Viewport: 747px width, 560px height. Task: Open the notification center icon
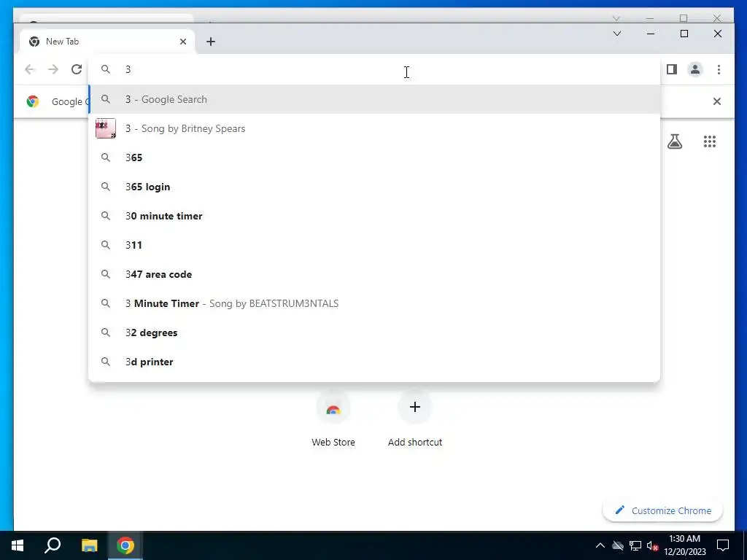pos(723,545)
